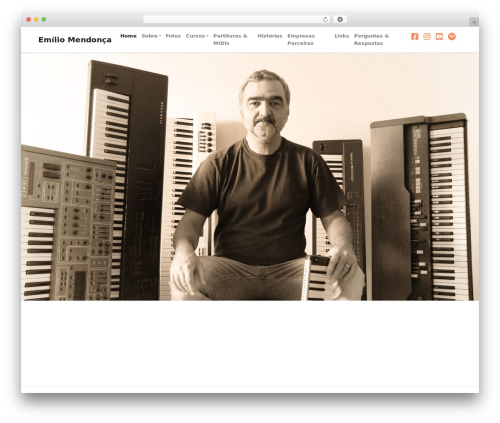Image resolution: width=500 pixels, height=423 pixels.
Task: Open a new browser tab with plus button
Action: (x=474, y=22)
